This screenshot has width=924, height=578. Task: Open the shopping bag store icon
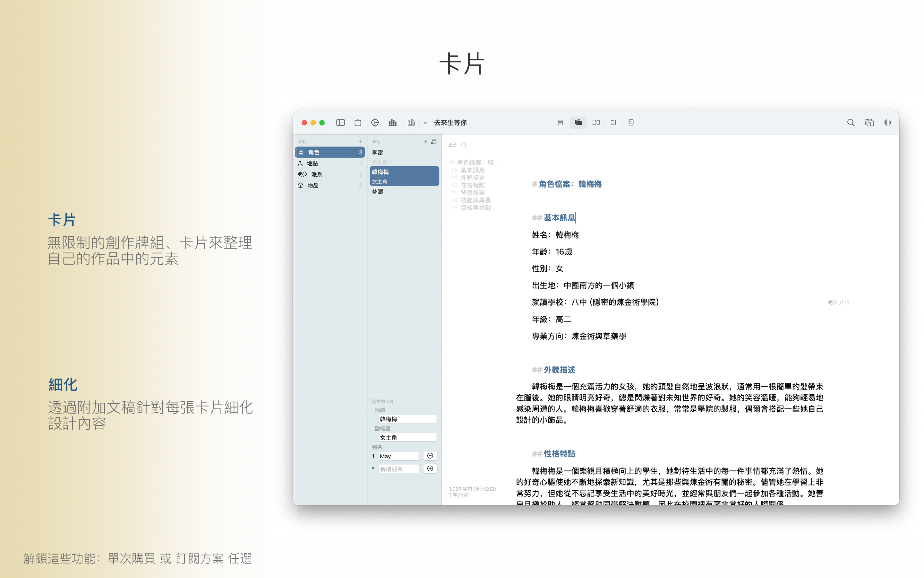(x=358, y=122)
